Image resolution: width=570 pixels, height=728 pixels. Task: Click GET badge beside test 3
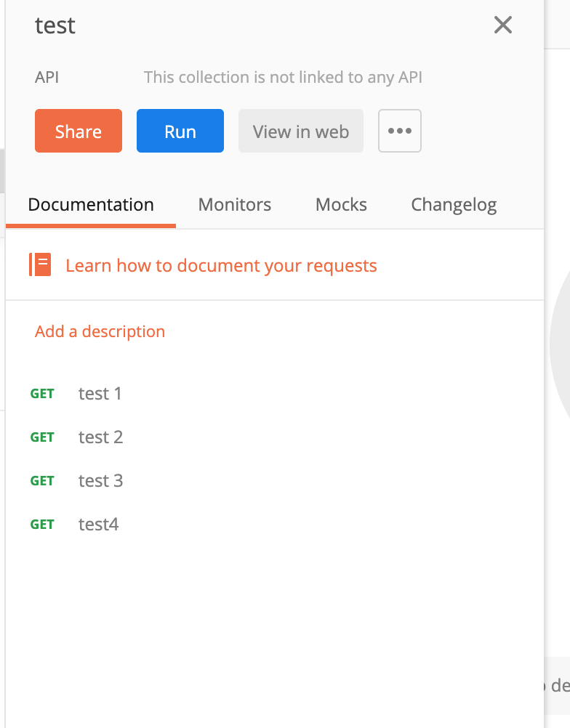(42, 481)
